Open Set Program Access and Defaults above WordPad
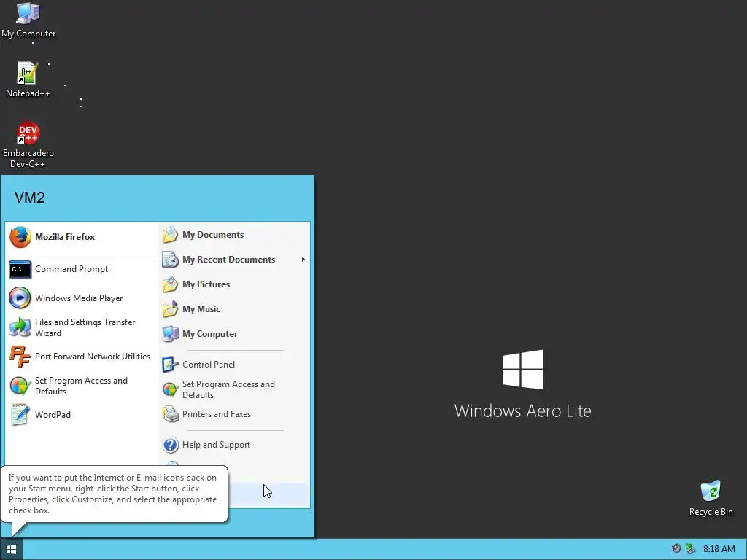Screen dimensions: 747x560 [x=81, y=386]
